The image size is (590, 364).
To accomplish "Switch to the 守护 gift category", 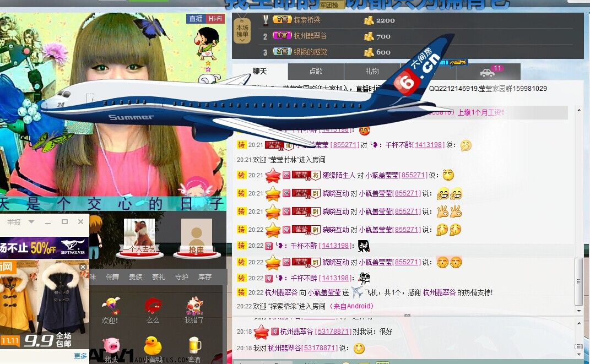I will [182, 277].
